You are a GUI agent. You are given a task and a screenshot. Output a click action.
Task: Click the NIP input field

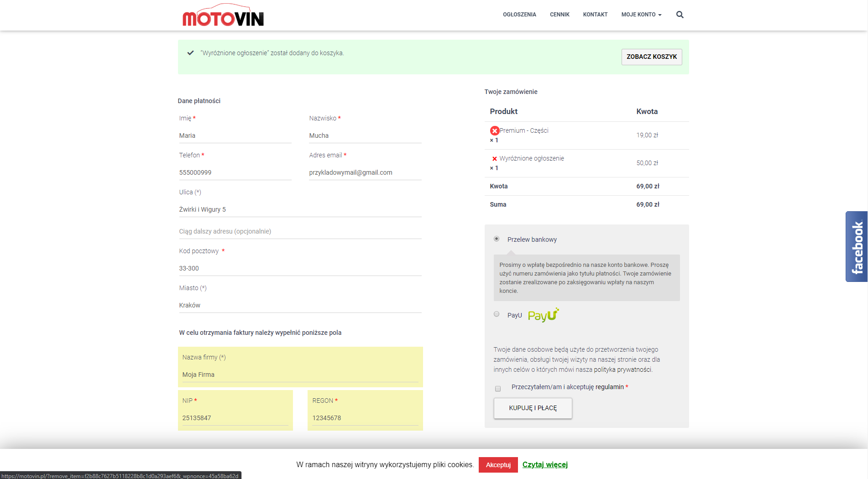click(235, 417)
